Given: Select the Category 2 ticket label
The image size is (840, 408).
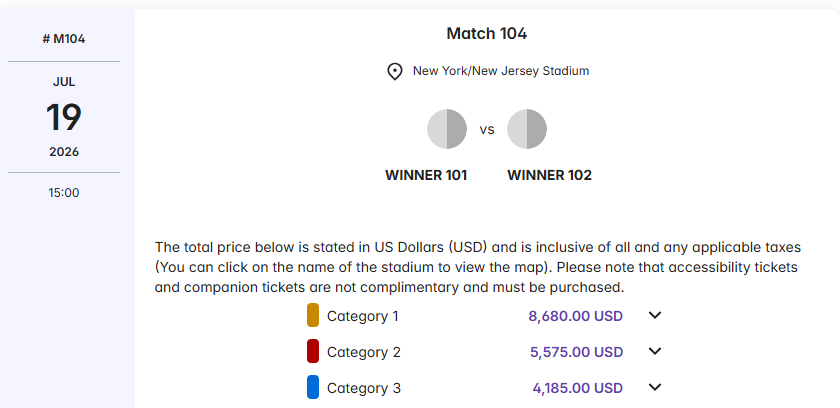Looking at the screenshot, I should pyautogui.click(x=363, y=352).
